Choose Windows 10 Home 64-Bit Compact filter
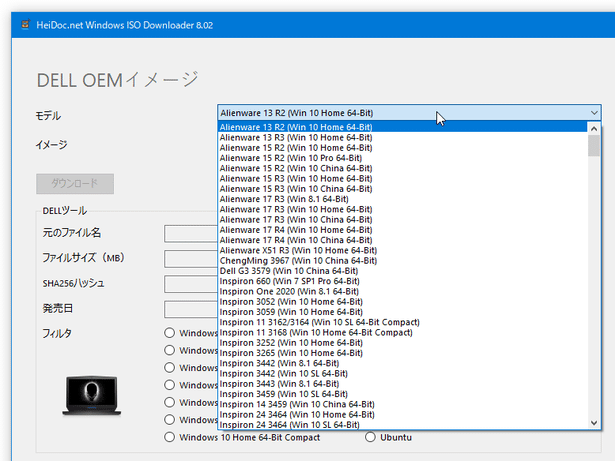This screenshot has width=615, height=461. coord(242,437)
